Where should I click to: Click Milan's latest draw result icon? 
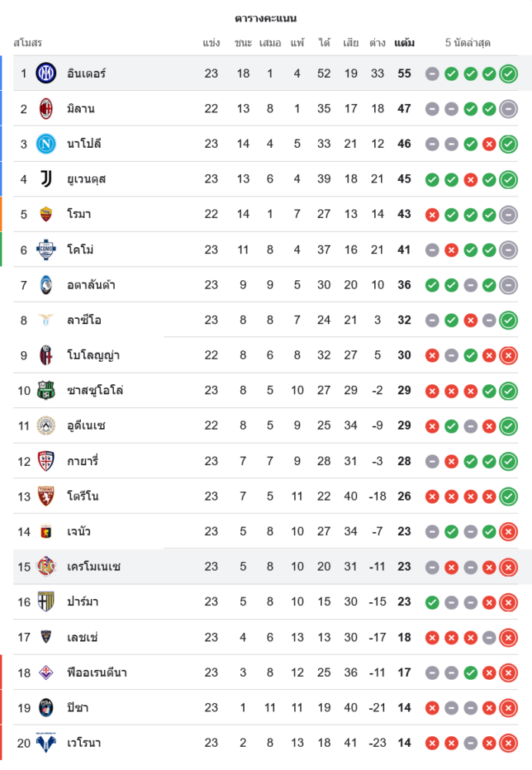tap(507, 109)
